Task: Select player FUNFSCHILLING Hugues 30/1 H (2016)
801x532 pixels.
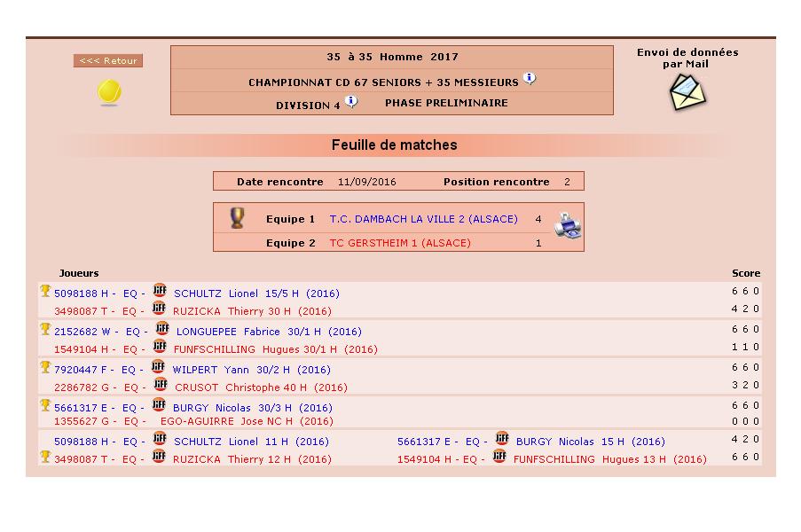Action: click(275, 349)
